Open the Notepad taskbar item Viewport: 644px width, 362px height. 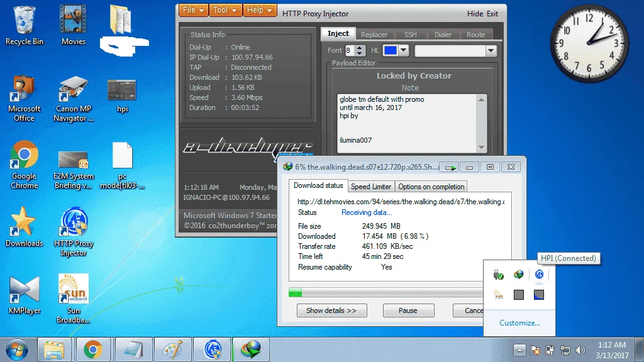134,349
